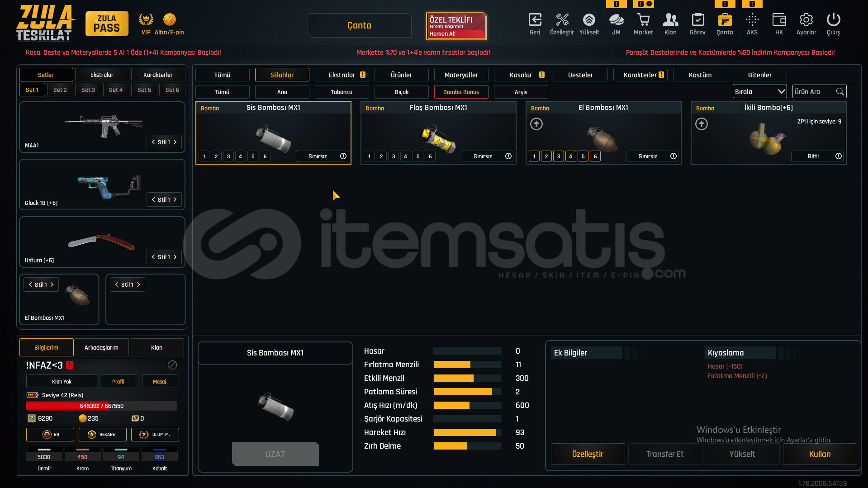Toggle set slot 2 on Flaş Bombası MX1
The width and height of the screenshot is (868, 488).
pyautogui.click(x=381, y=156)
